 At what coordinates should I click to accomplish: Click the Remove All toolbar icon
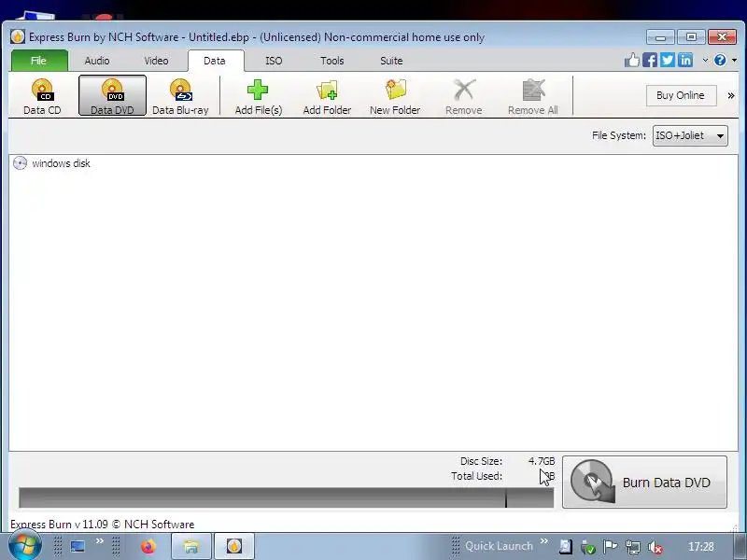(x=532, y=90)
